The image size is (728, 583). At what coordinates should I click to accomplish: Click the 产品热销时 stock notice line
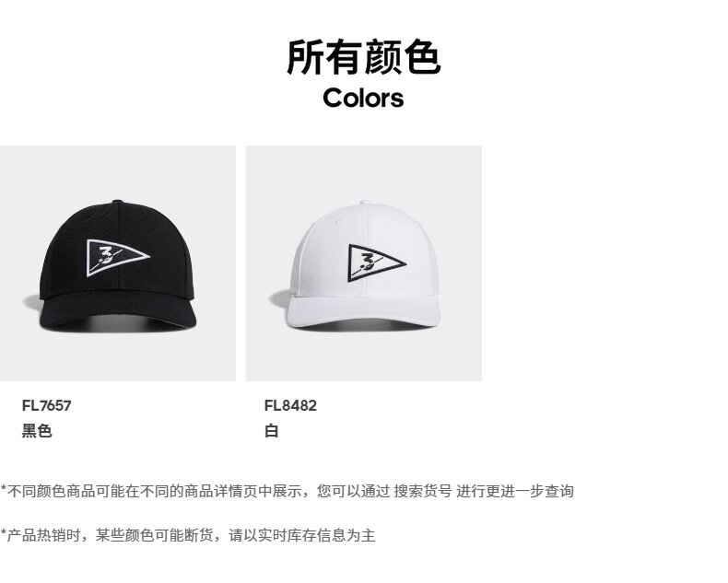point(188,535)
